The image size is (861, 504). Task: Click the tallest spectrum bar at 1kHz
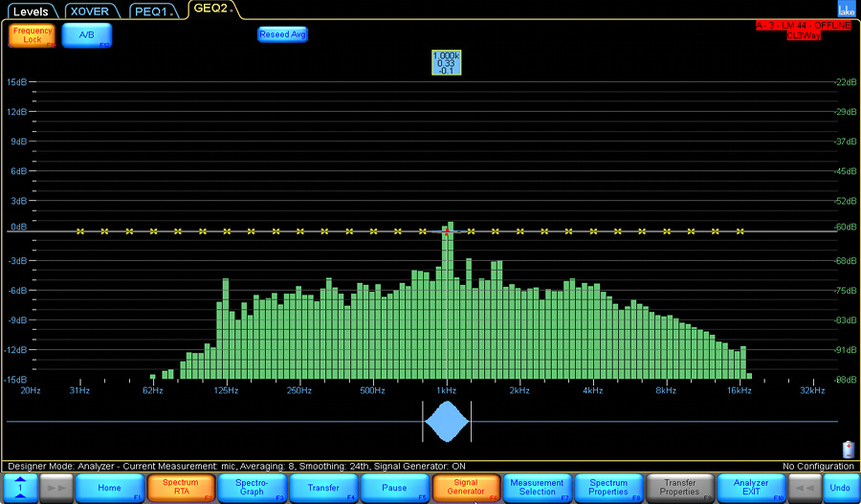451,300
